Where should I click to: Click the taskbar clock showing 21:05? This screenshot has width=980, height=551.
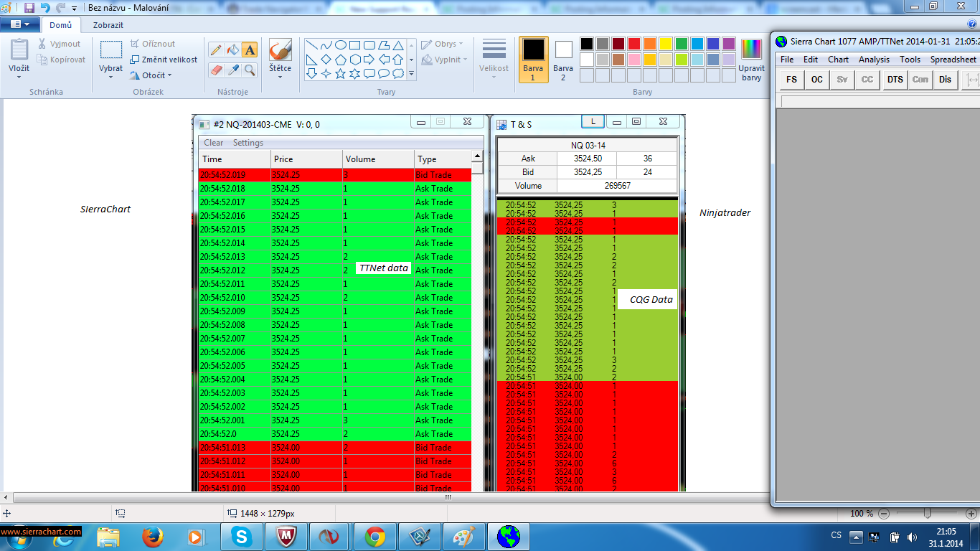tap(946, 537)
